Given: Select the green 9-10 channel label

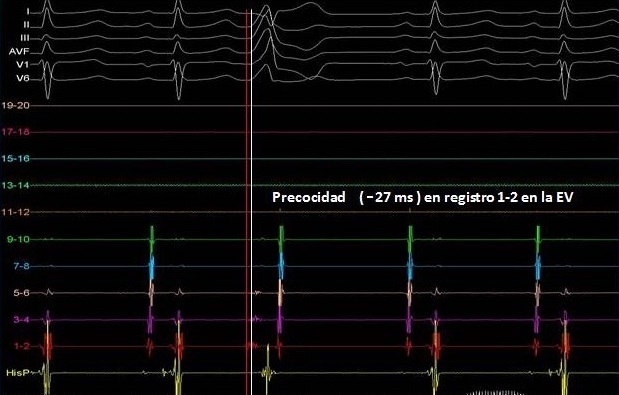Looking at the screenshot, I should click(18, 239).
